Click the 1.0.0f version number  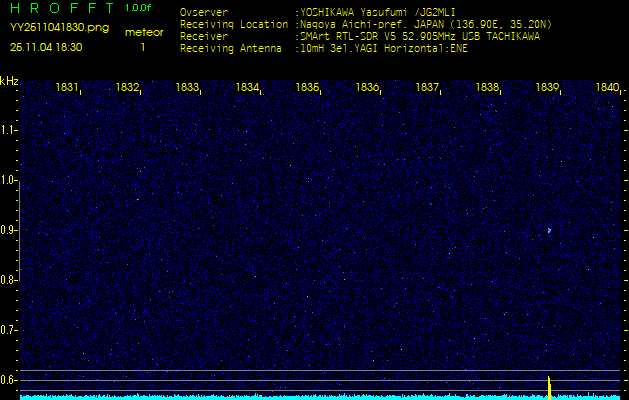point(139,8)
